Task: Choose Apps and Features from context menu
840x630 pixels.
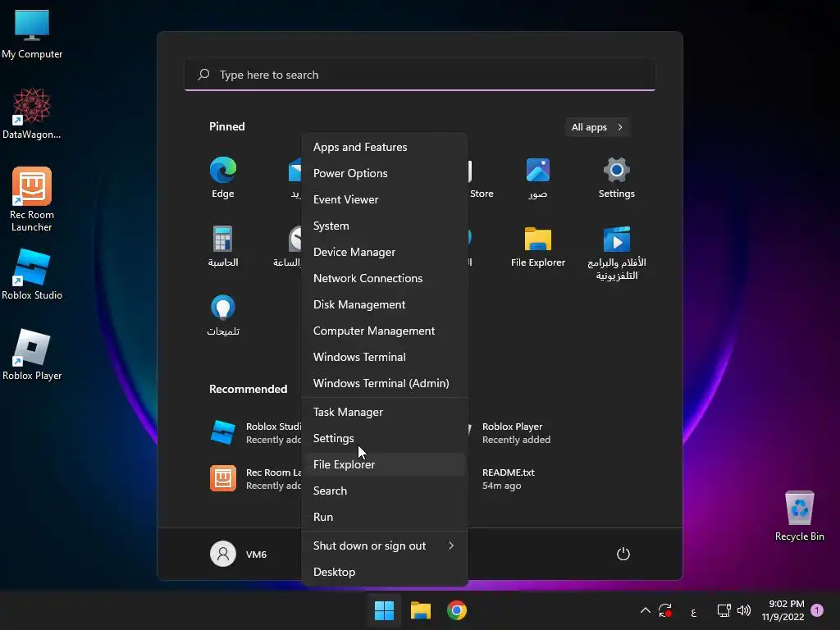Action: point(384,147)
